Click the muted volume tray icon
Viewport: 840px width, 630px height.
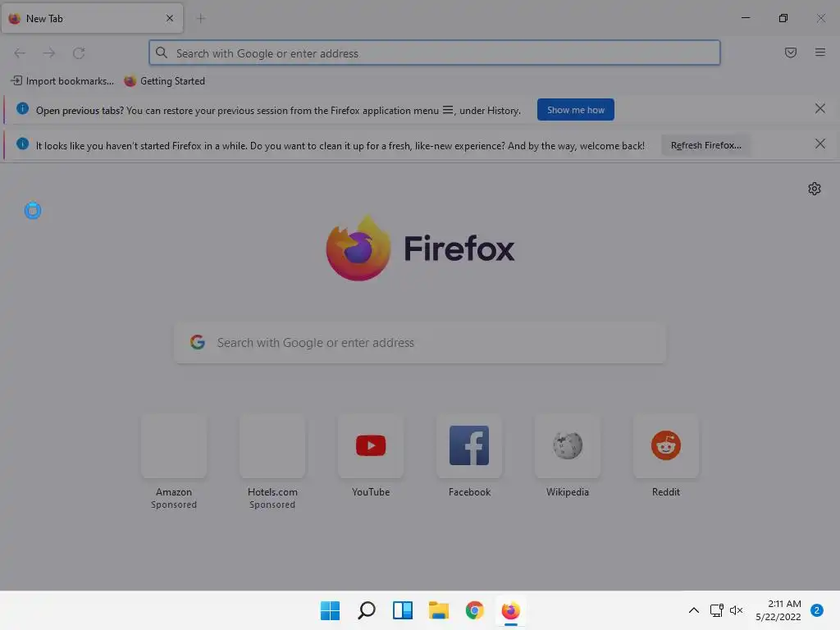tap(736, 610)
